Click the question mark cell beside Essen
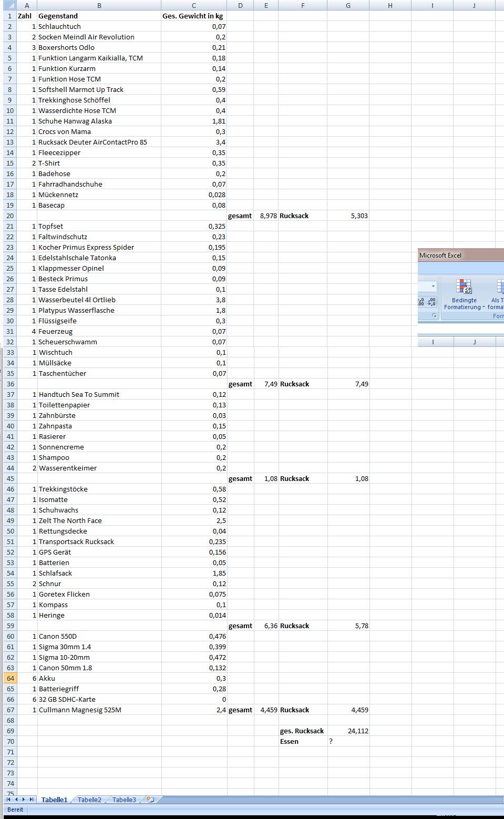Viewport: 504px width, 819px height. pyautogui.click(x=348, y=741)
